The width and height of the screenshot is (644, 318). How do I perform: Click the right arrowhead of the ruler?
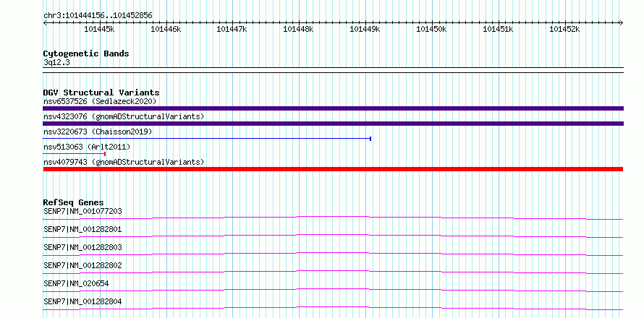coord(621,22)
